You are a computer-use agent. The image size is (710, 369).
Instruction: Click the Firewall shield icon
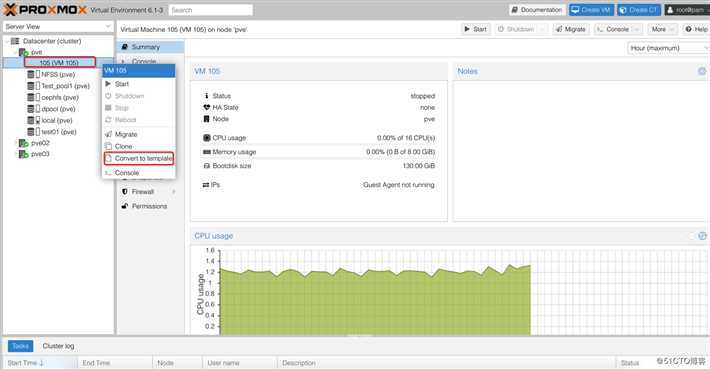coord(125,192)
